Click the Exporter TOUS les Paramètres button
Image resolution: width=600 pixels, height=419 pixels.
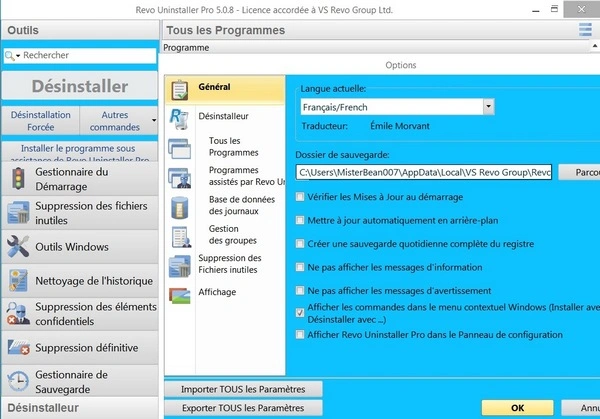click(x=243, y=408)
